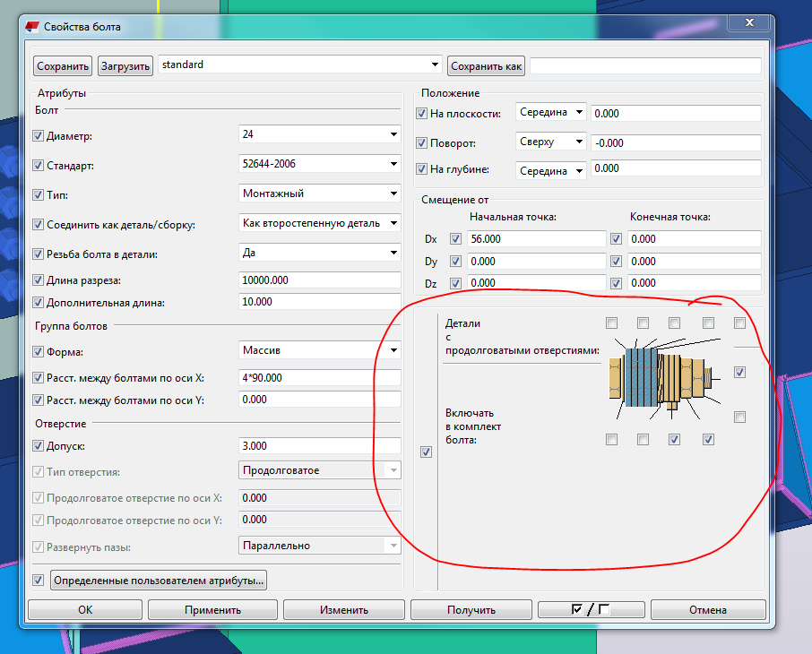The image size is (812, 654).
Task: Close the Свойства болта dialog
Action: click(751, 25)
